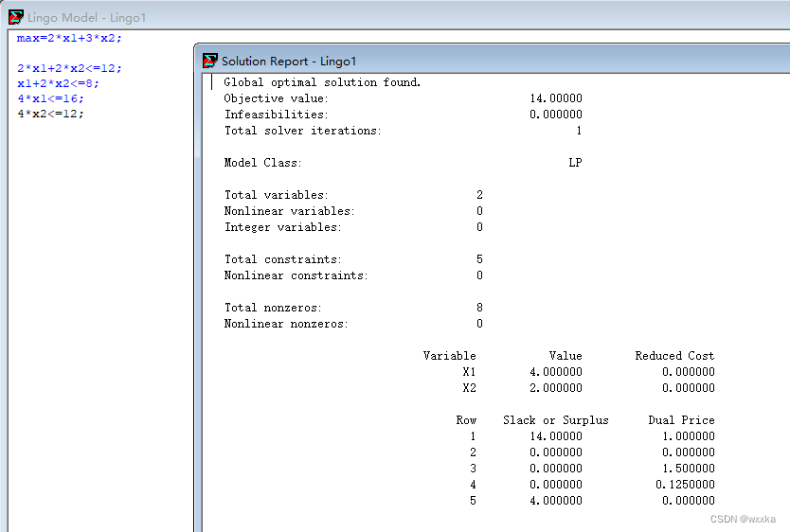Select X1 value 4.000000
790x532 pixels.
(556, 372)
